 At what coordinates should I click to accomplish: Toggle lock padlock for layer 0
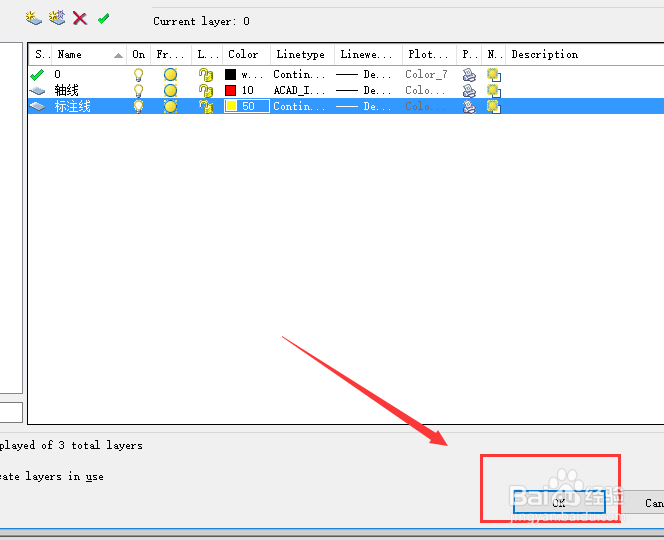coord(206,75)
